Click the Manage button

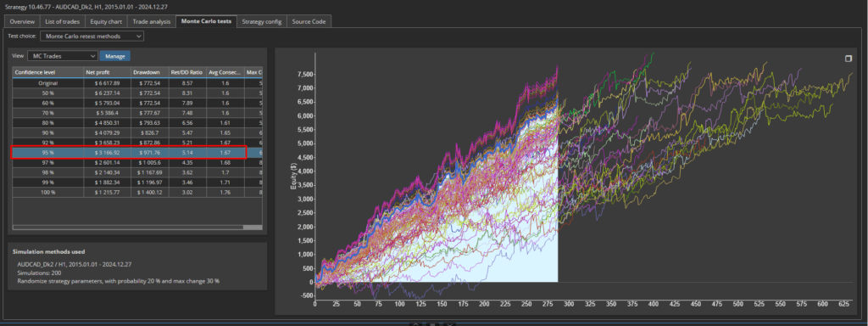point(115,56)
